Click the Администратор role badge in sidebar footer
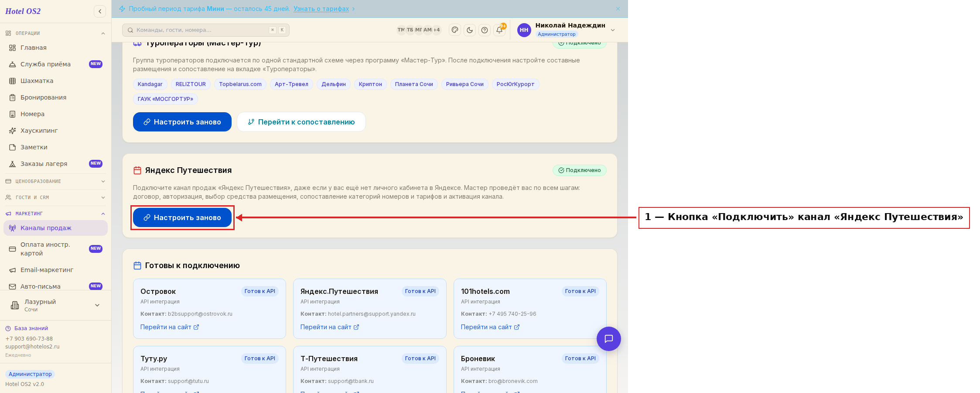The height and width of the screenshot is (393, 980). (x=30, y=374)
